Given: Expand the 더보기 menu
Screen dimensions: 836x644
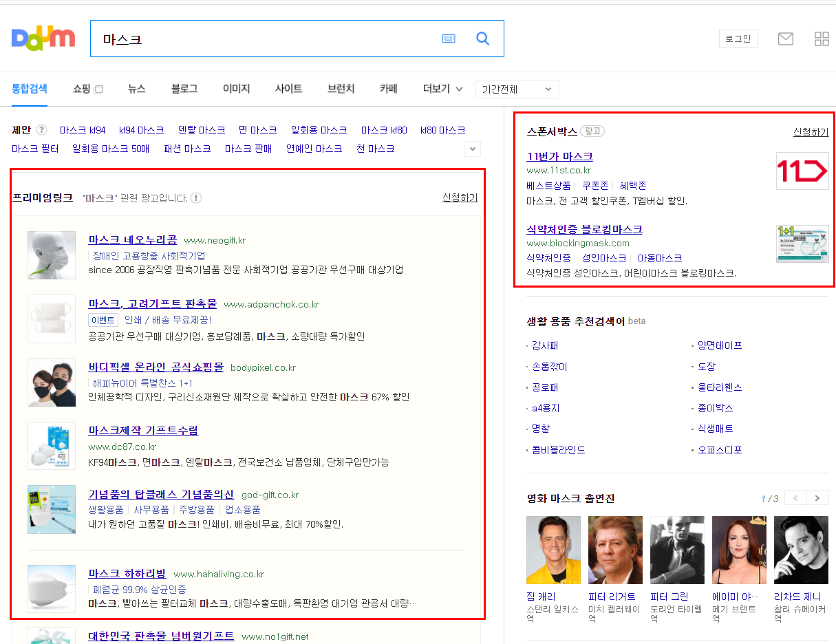Looking at the screenshot, I should click(443, 89).
